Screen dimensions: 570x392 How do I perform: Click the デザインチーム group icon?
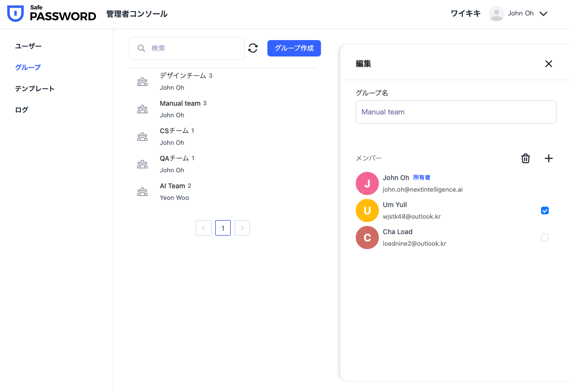[x=142, y=82]
